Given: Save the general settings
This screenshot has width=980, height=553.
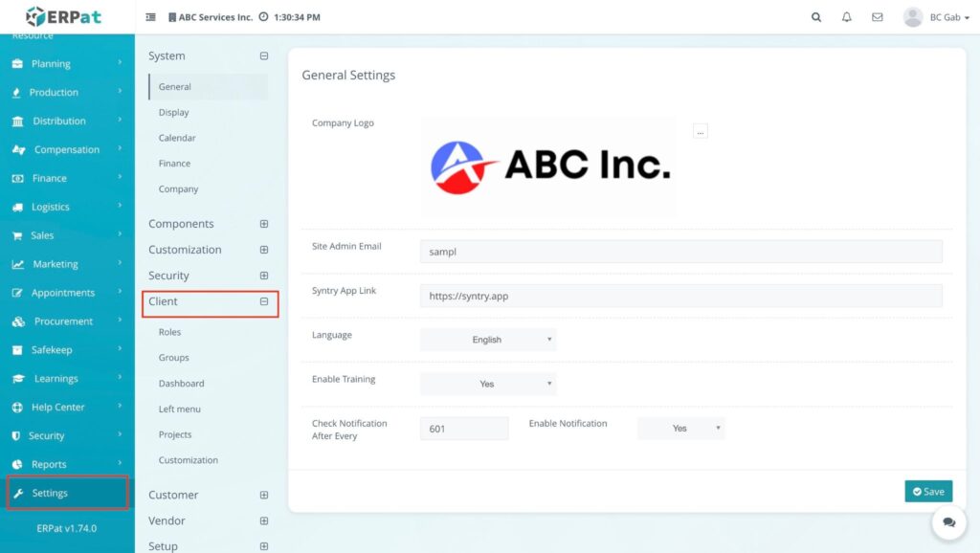Looking at the screenshot, I should pos(928,491).
